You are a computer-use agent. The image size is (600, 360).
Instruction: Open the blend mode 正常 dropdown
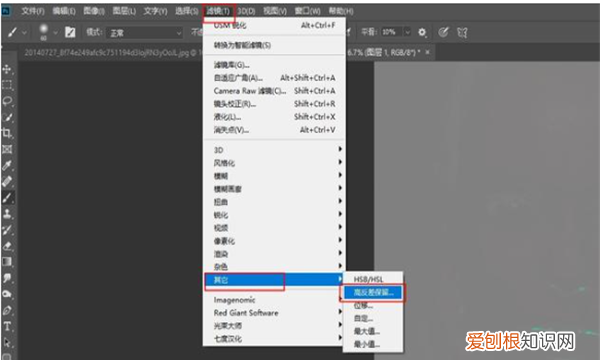(145, 33)
